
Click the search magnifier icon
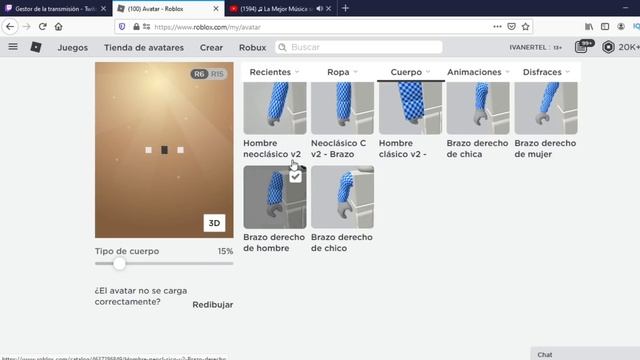tap(282, 47)
